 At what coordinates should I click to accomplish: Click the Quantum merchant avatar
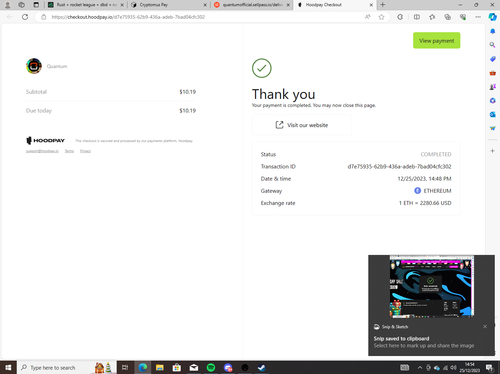click(x=34, y=66)
